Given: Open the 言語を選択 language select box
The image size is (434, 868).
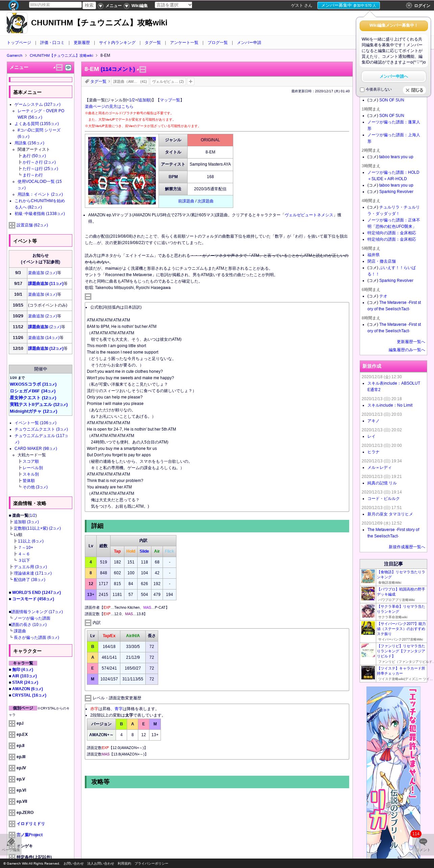Looking at the screenshot, I should [173, 5].
